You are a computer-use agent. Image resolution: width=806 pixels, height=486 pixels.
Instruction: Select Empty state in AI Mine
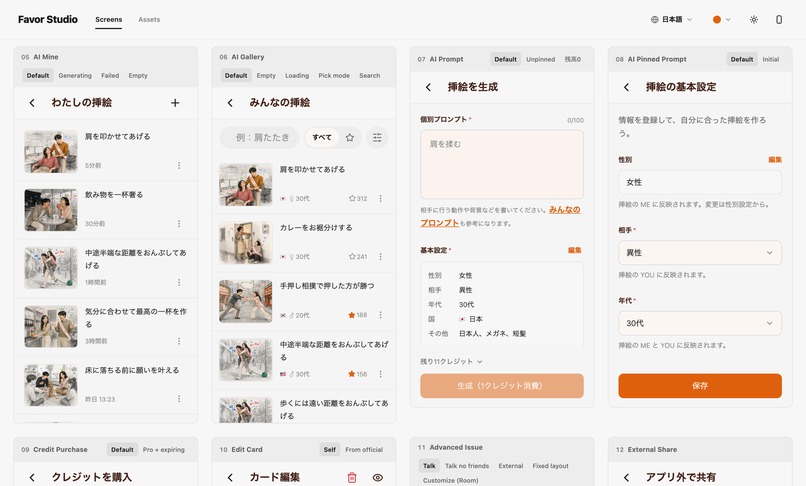click(138, 76)
